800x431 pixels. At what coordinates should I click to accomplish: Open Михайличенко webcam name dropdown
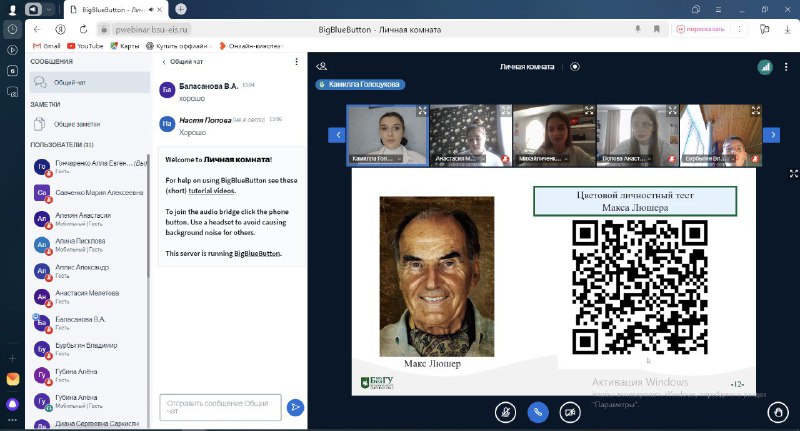click(543, 159)
